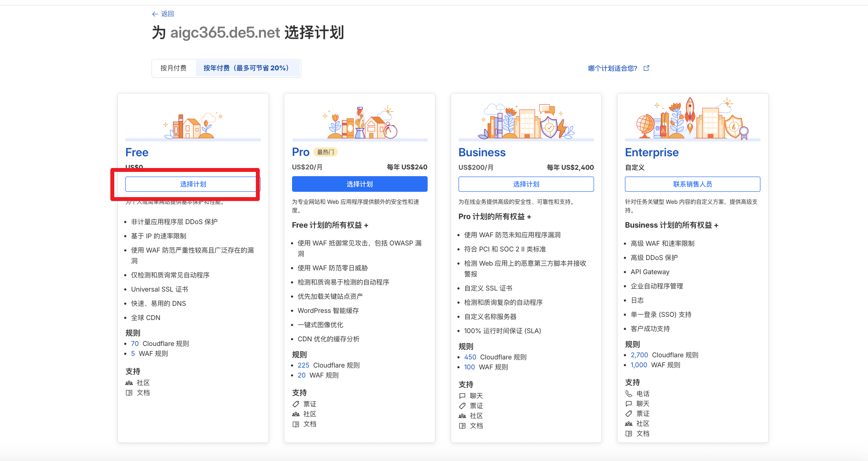Select the Business plan 选择计划 button

pyautogui.click(x=526, y=184)
